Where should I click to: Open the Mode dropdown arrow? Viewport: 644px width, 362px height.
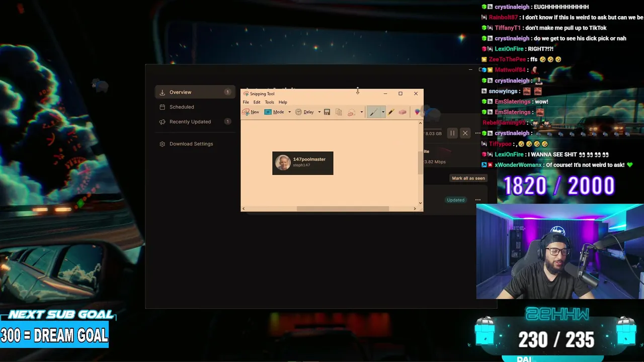pos(289,112)
